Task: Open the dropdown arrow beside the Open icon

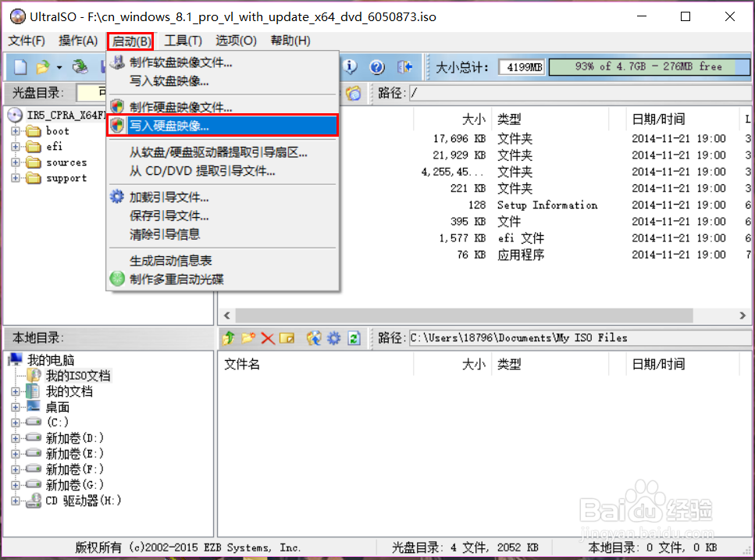Action: (59, 67)
